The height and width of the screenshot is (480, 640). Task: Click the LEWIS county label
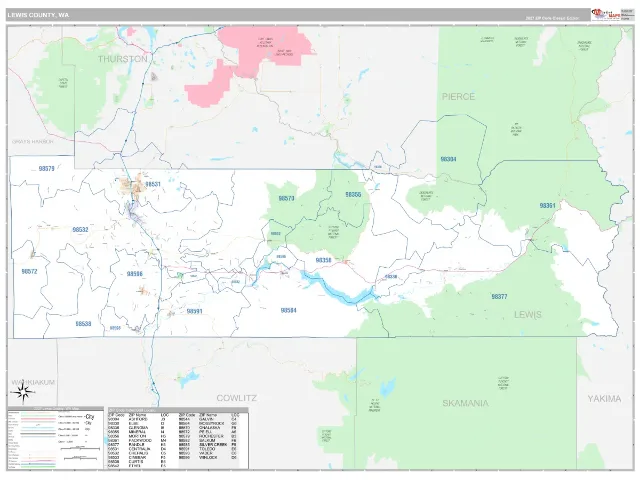(527, 315)
